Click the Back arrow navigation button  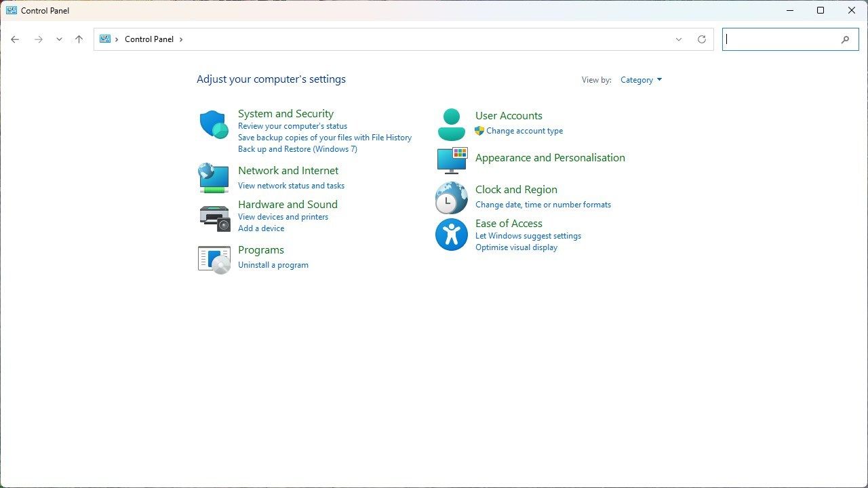pyautogui.click(x=15, y=39)
